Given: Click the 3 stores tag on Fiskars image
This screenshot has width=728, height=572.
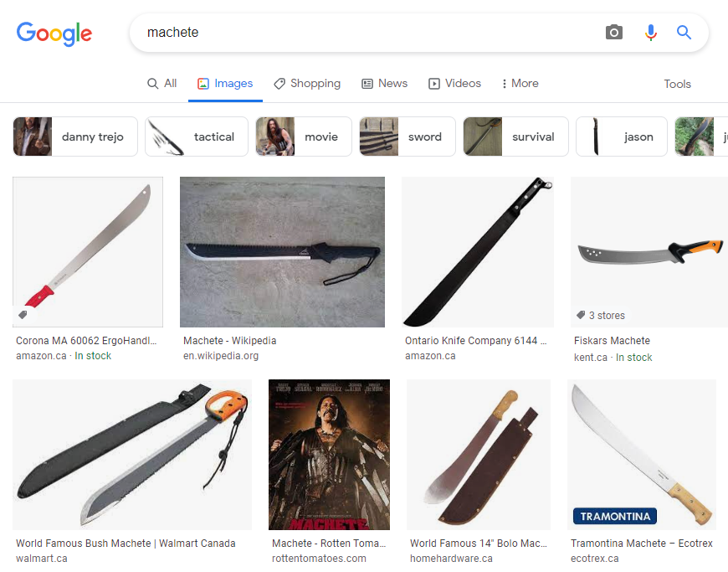Looking at the screenshot, I should tap(602, 316).
